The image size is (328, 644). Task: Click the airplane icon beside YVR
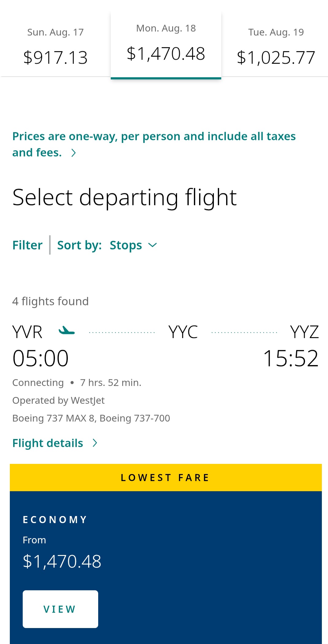[x=67, y=331]
